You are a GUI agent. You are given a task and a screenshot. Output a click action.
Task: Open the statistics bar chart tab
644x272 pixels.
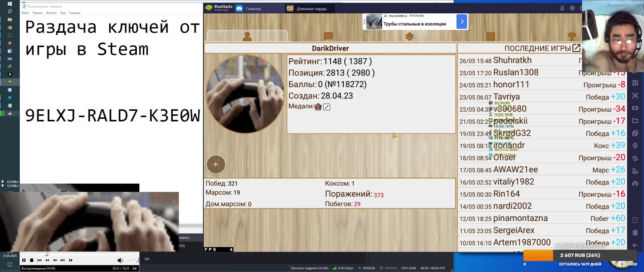[x=491, y=37]
